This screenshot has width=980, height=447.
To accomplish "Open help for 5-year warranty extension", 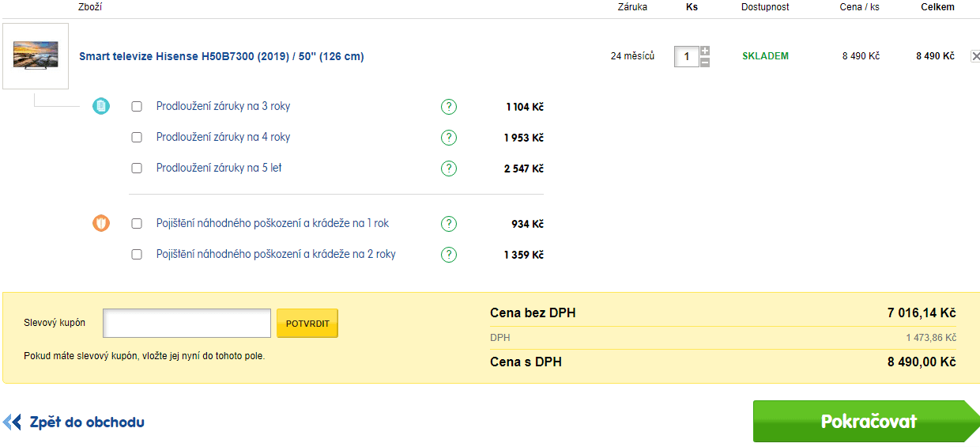I will 449,169.
